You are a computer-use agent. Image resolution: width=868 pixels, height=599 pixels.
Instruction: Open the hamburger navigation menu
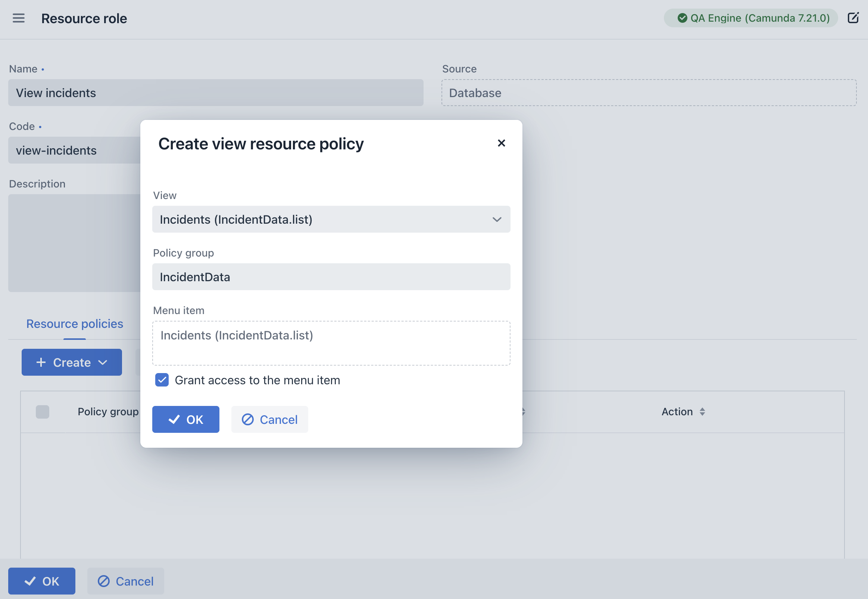[18, 18]
